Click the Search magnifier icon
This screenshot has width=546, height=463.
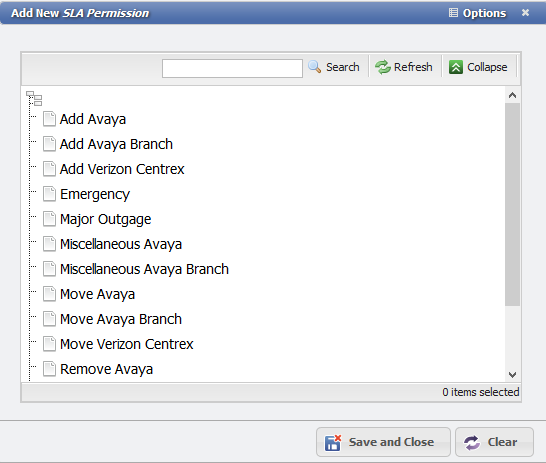[x=314, y=67]
